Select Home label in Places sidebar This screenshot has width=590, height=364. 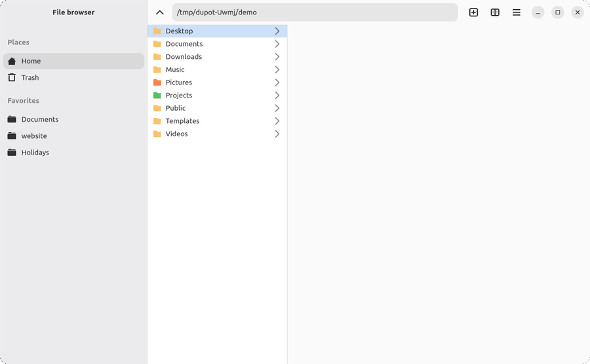(x=31, y=61)
